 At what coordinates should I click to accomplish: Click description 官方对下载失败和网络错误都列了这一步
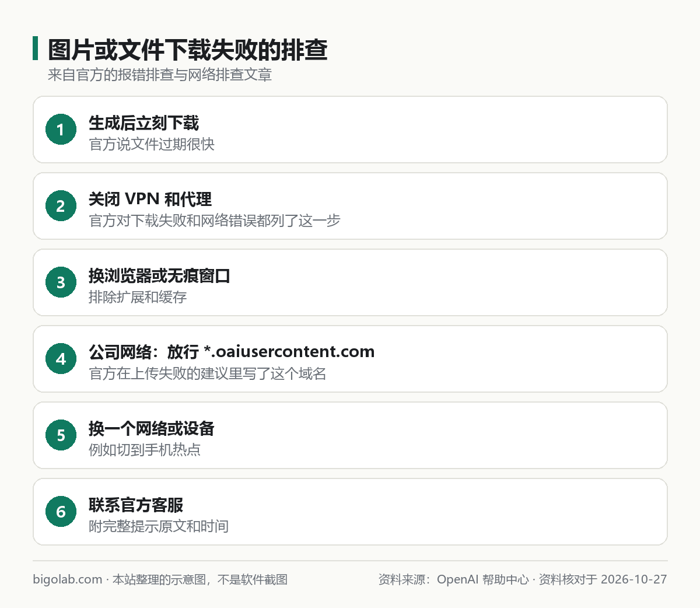pos(215,221)
